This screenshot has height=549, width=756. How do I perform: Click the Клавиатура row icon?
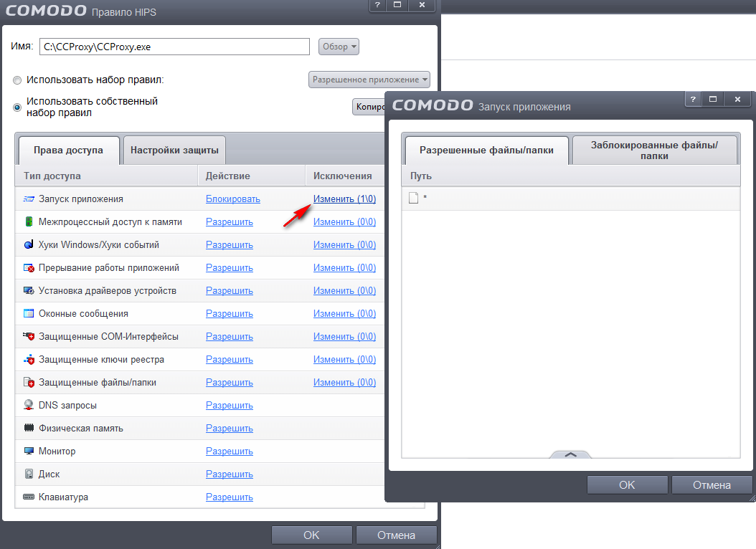click(x=29, y=497)
